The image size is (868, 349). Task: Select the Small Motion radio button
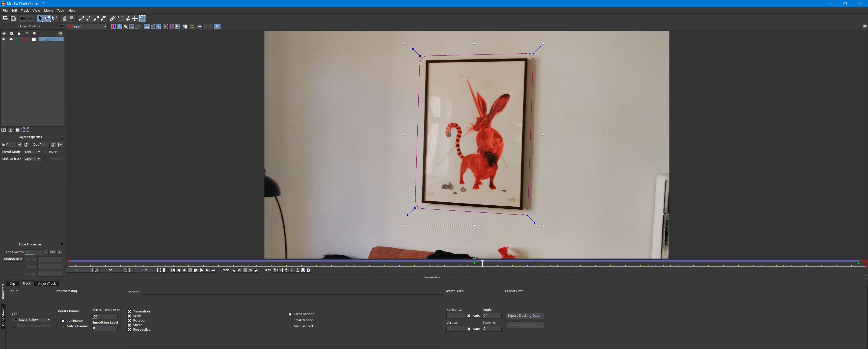tap(290, 320)
